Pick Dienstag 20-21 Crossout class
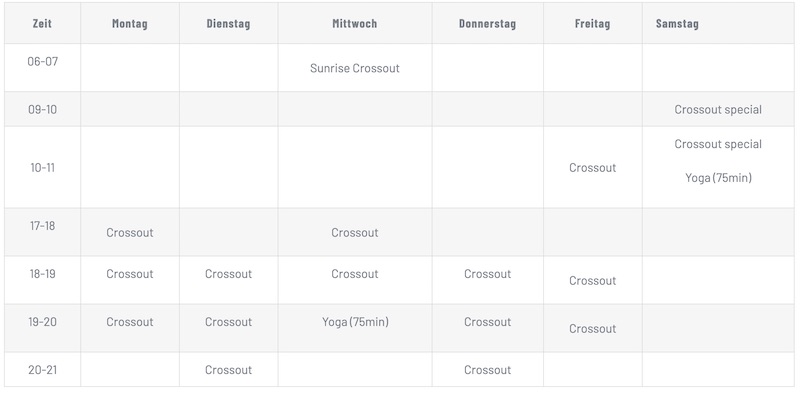Screen dimensions: 800x393 228,370
